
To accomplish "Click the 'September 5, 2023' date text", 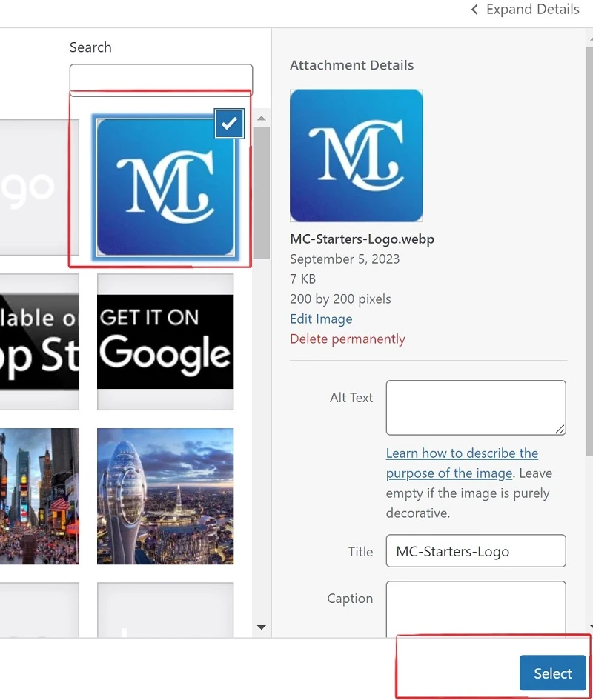I will (x=345, y=259).
